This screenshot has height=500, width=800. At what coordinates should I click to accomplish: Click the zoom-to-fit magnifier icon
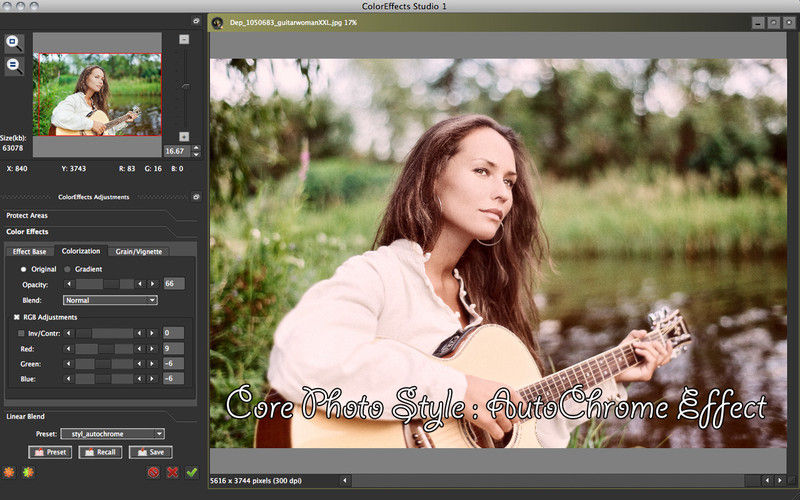[14, 43]
